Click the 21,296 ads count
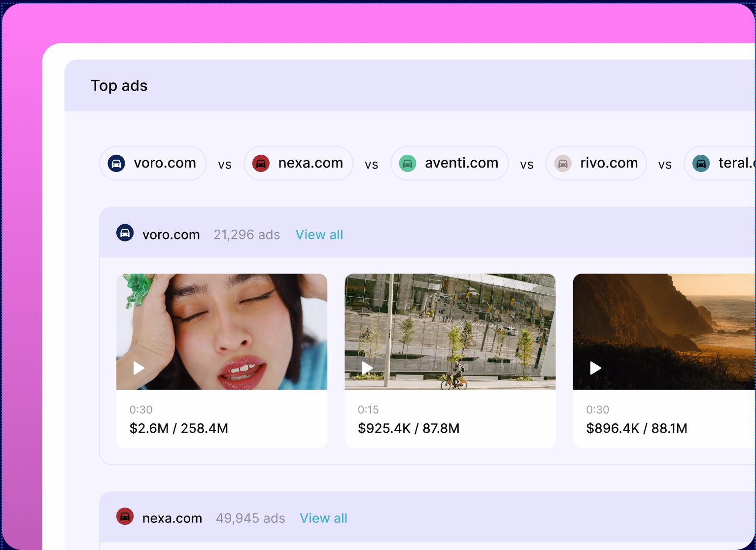 (x=247, y=235)
